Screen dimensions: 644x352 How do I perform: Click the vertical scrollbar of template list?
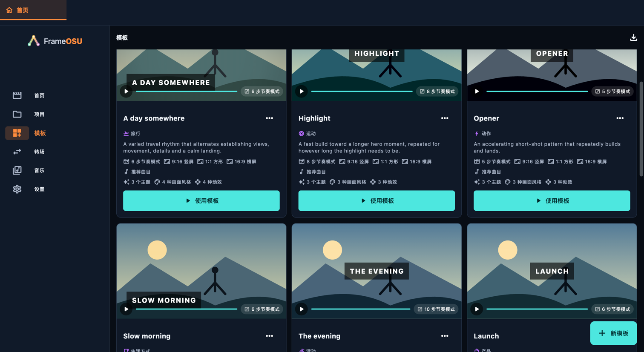point(641,129)
